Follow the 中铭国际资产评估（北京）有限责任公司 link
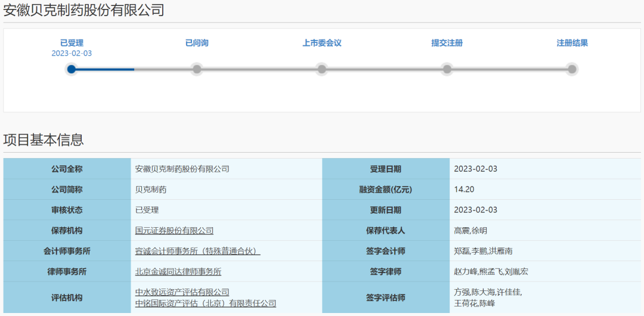This screenshot has height=316, width=644. click(205, 303)
